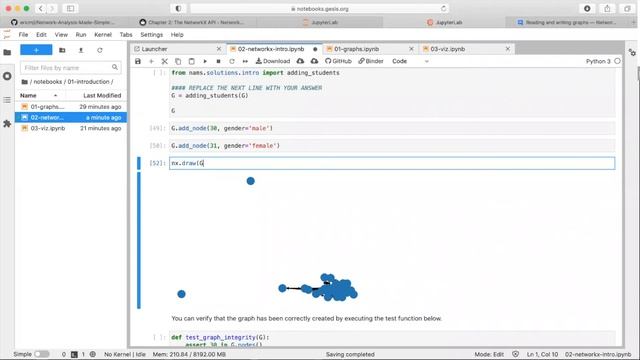The image size is (640, 360).
Task: Click the root folder icon in breadcrumb
Action: [x=24, y=82]
